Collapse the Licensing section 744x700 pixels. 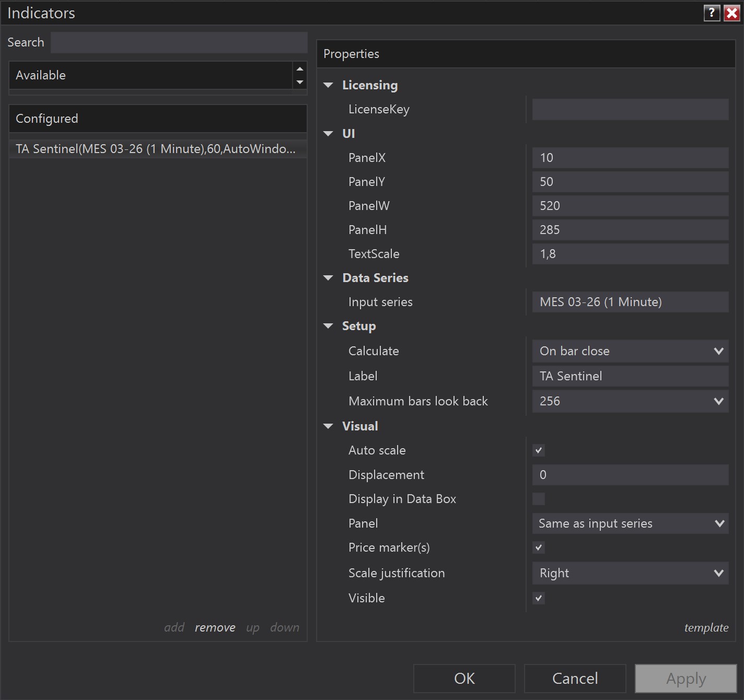point(328,85)
